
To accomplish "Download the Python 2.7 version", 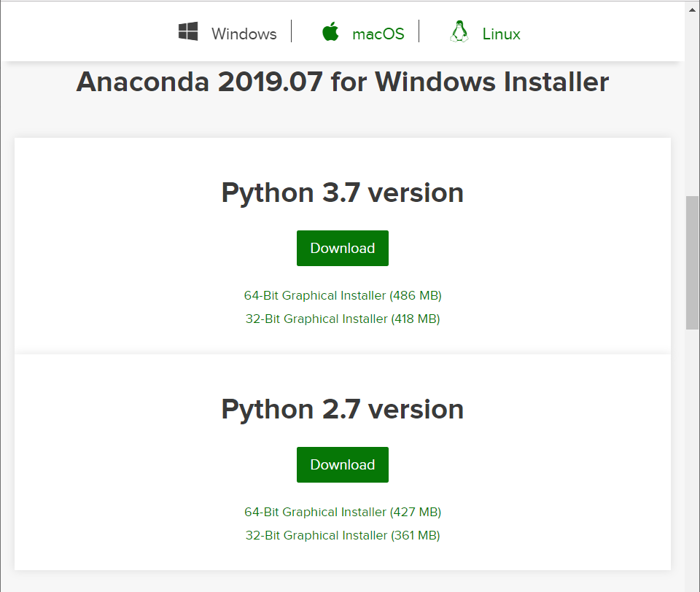I will click(x=343, y=464).
